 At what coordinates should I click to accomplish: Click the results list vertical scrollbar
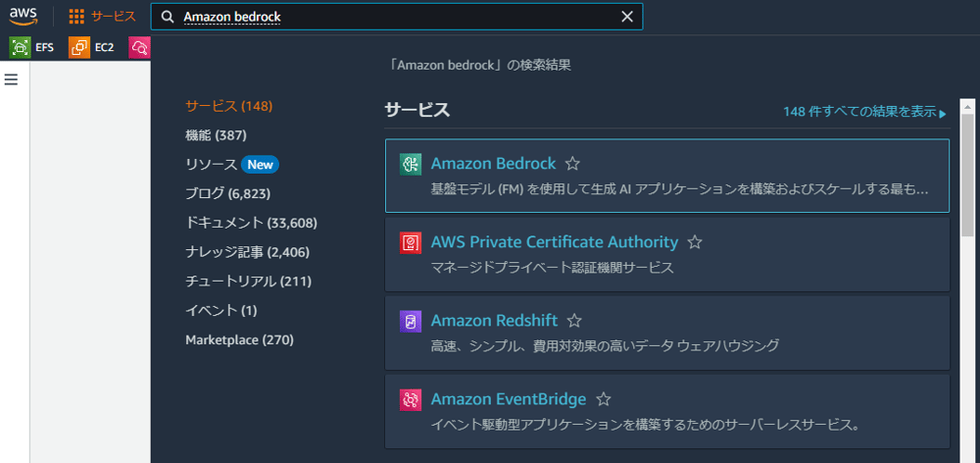point(967,176)
